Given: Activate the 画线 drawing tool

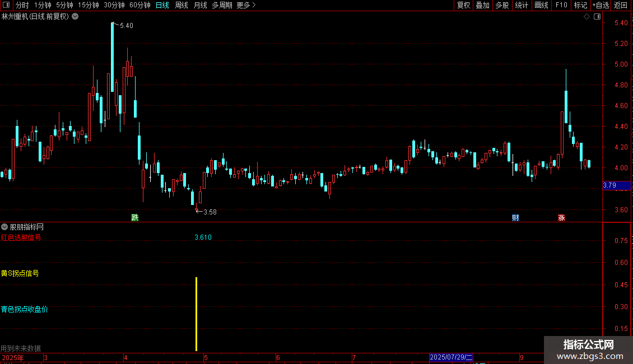Looking at the screenshot, I should [x=541, y=5].
